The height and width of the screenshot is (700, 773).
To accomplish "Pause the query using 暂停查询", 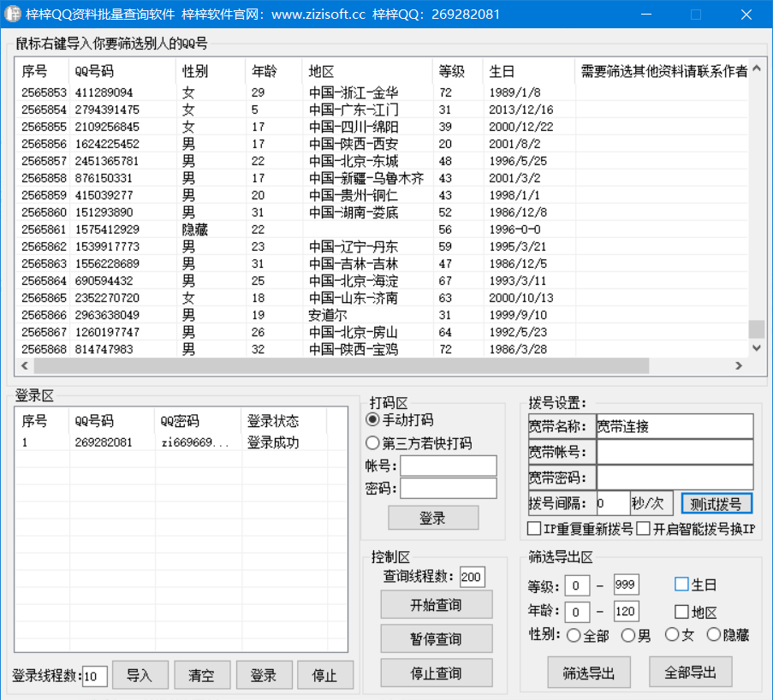I will pyautogui.click(x=436, y=638).
